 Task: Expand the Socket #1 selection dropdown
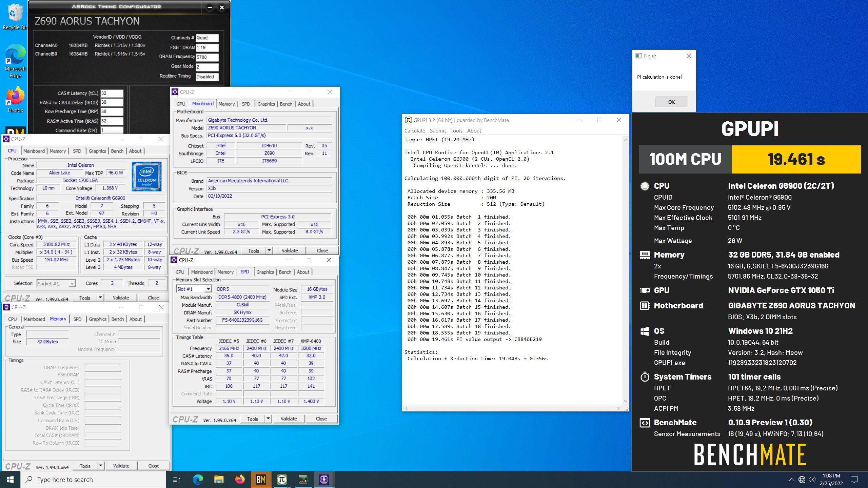(72, 283)
